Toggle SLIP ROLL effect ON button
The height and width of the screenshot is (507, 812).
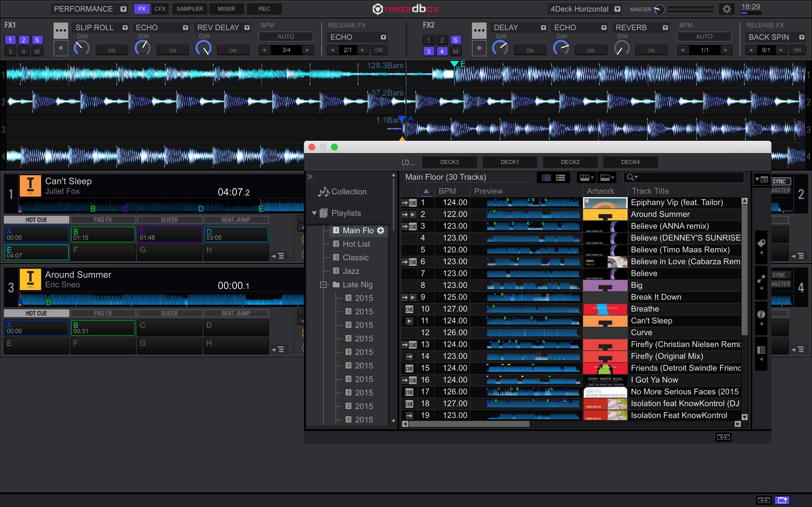tap(112, 50)
